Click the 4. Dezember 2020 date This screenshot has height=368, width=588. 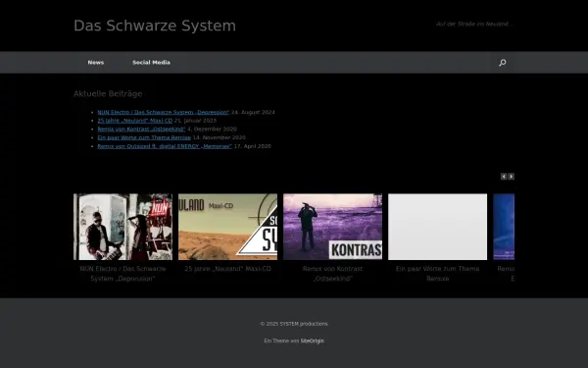212,129
